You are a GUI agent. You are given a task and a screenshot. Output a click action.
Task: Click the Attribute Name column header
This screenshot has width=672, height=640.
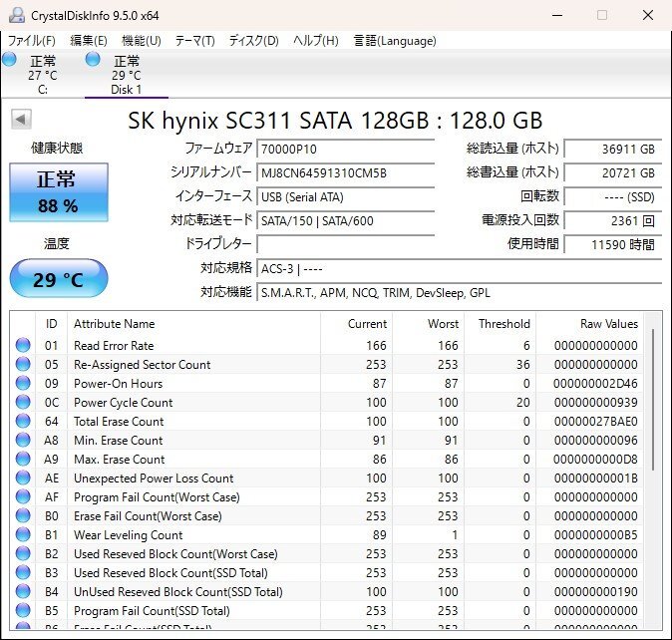(193, 324)
